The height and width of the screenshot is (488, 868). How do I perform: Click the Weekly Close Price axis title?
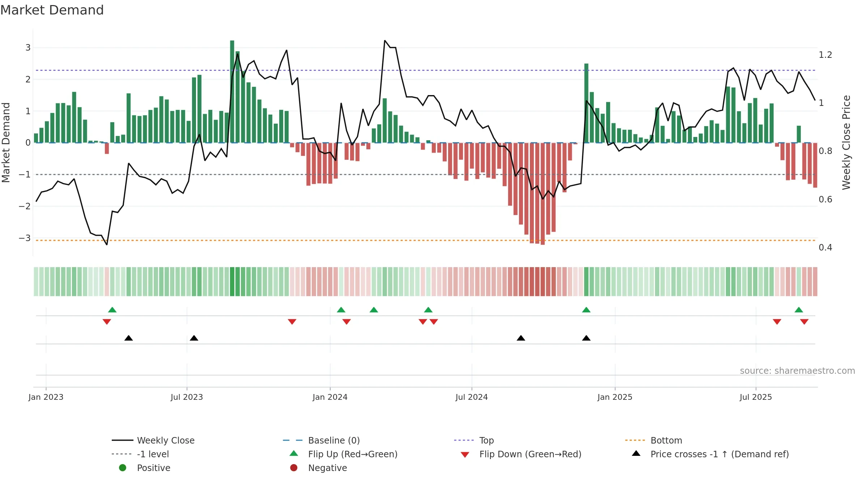coord(846,142)
